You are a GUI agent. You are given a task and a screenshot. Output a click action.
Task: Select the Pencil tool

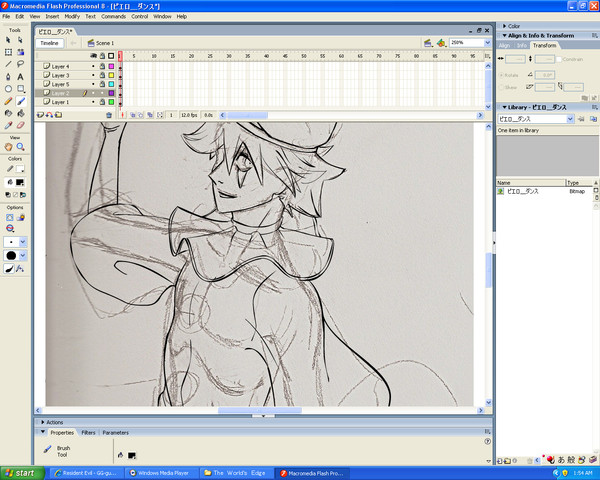coord(8,101)
